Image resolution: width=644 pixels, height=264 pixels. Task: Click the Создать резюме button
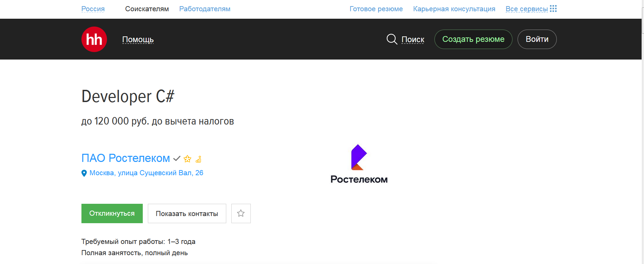[473, 39]
